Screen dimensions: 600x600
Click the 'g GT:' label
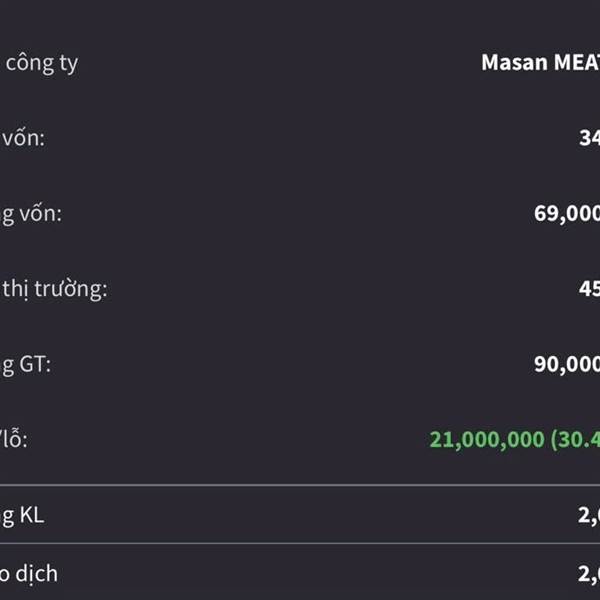pos(25,365)
